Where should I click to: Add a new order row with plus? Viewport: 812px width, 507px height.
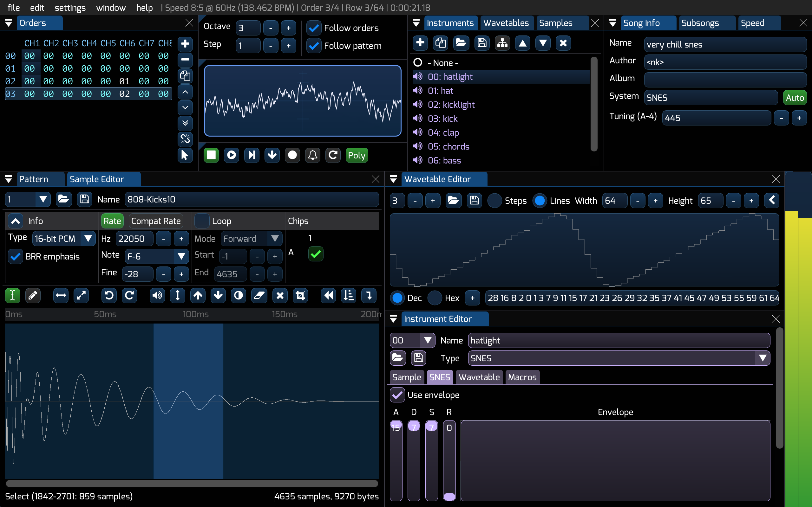(185, 44)
